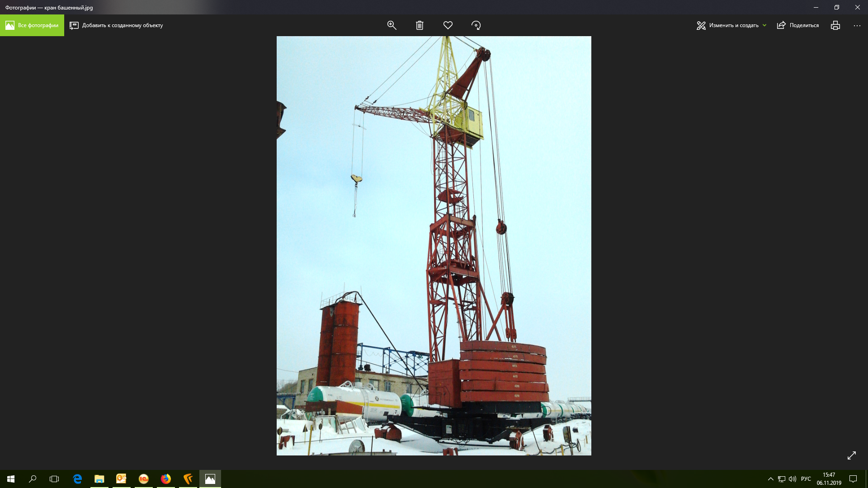The height and width of the screenshot is (488, 868).
Task: Enter full screen with diagonal arrows icon
Action: point(851,455)
